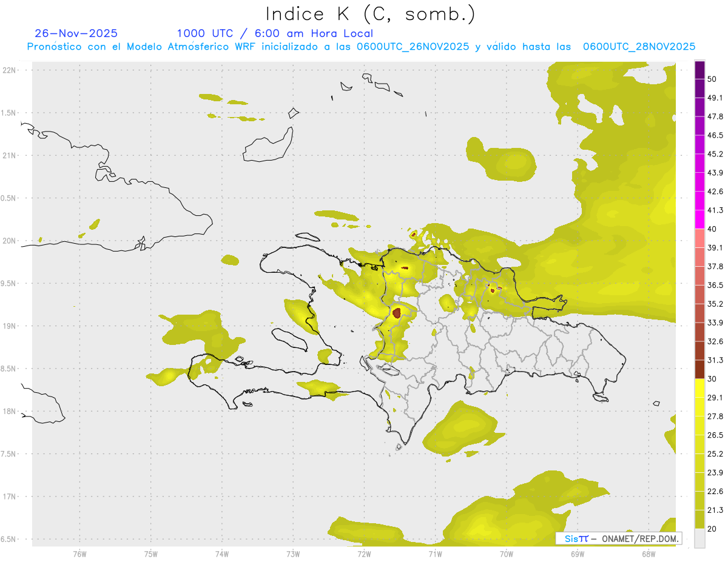Viewport: 728px width, 562px height.
Task: Click the longitude label "72W"
Action: 364,554
